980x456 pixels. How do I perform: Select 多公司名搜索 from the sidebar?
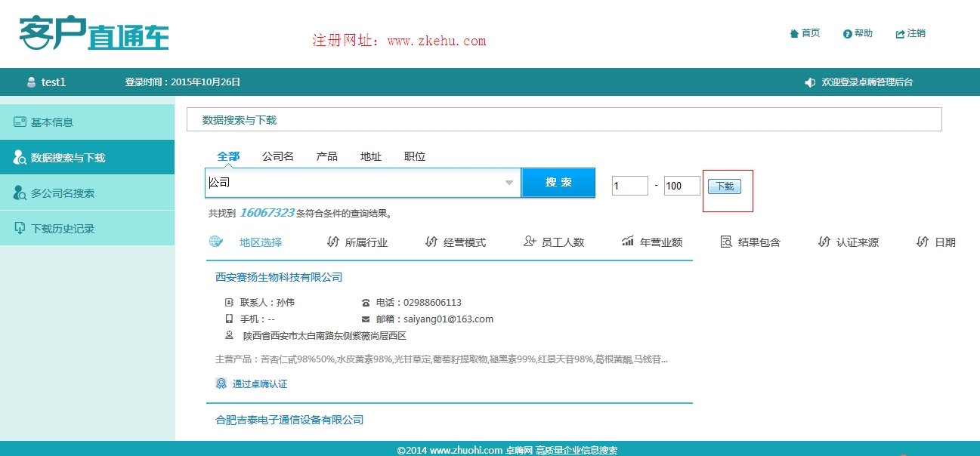tap(64, 193)
